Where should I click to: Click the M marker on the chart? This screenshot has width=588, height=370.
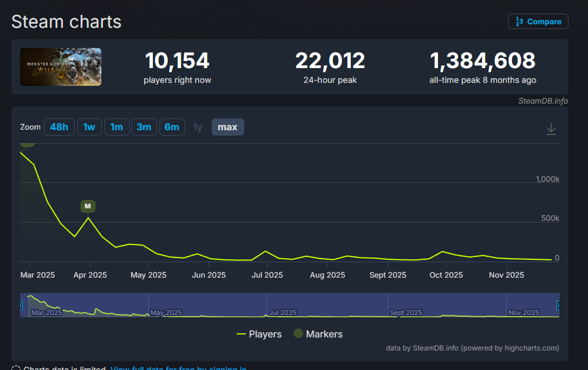click(88, 206)
